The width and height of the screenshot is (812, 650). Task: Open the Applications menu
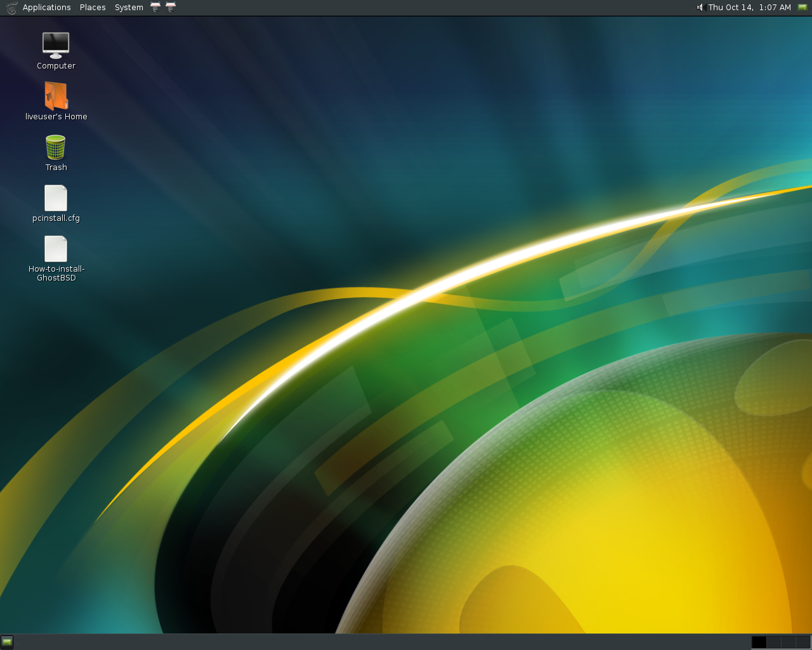46,7
